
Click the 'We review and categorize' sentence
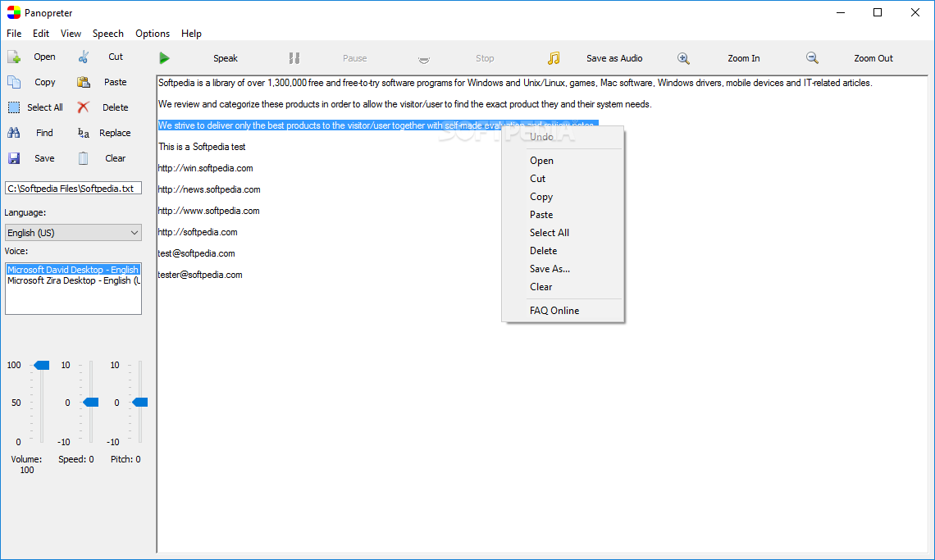click(405, 104)
